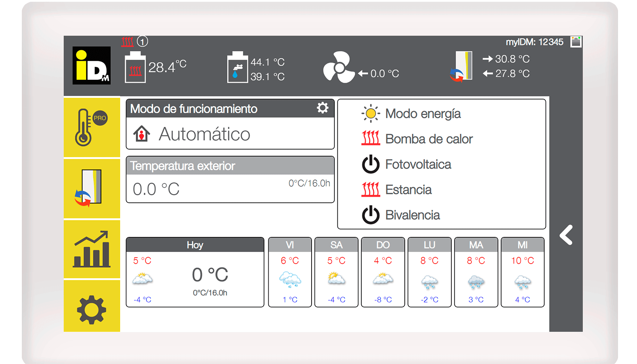Click the 3 °C low in MA card
Image resolution: width=637 pixels, height=364 pixels.
pyautogui.click(x=476, y=300)
